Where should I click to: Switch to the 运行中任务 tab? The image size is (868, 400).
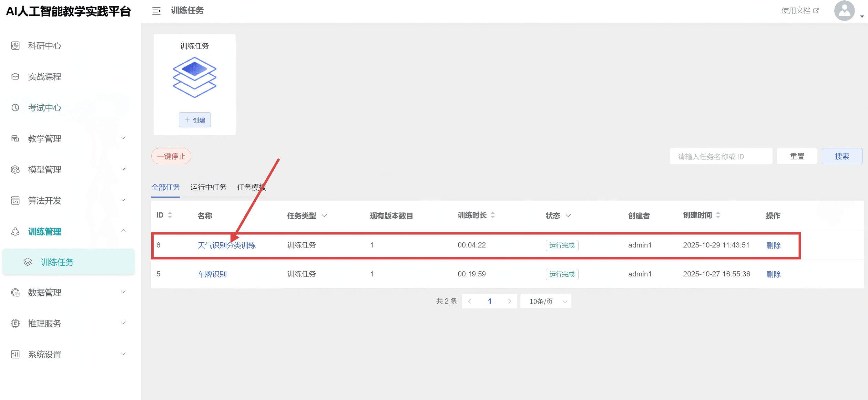point(208,187)
